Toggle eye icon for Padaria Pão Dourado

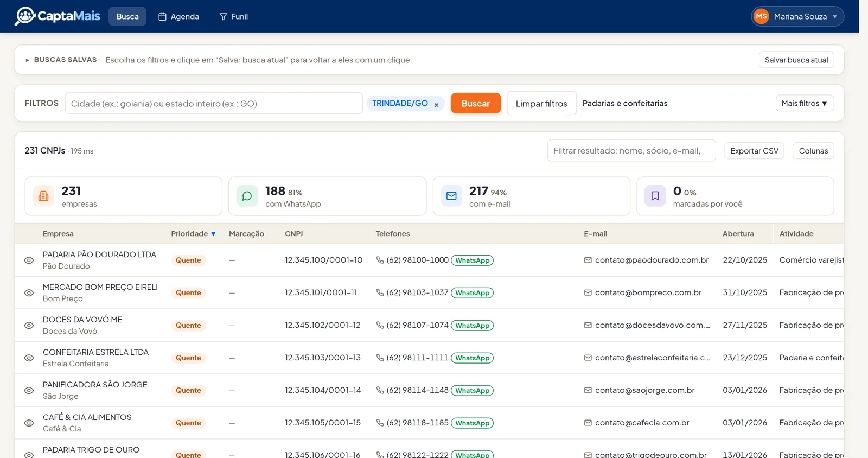(x=29, y=260)
